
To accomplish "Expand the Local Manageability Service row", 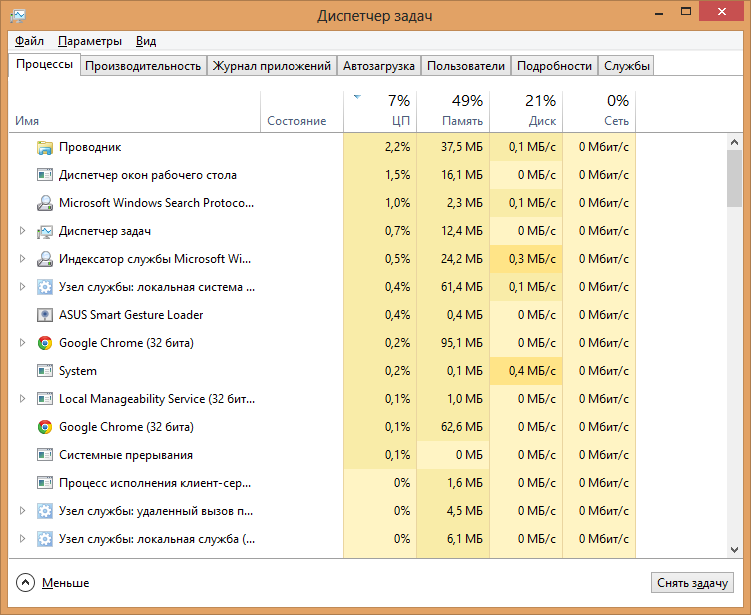I will tap(23, 399).
